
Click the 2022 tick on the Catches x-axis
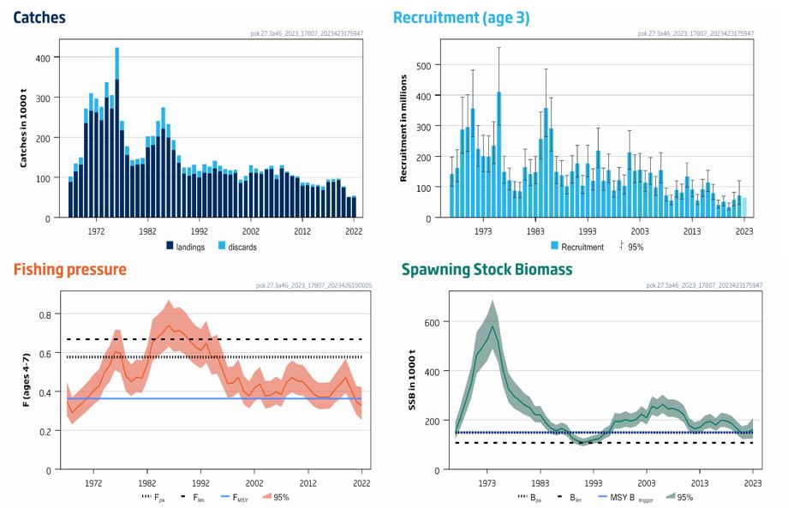click(x=354, y=231)
